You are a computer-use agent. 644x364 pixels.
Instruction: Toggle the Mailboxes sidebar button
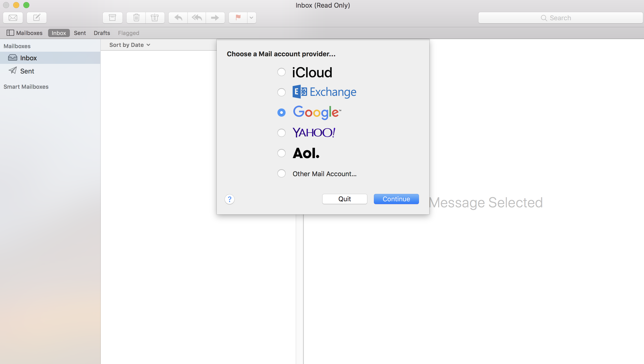pyautogui.click(x=25, y=33)
